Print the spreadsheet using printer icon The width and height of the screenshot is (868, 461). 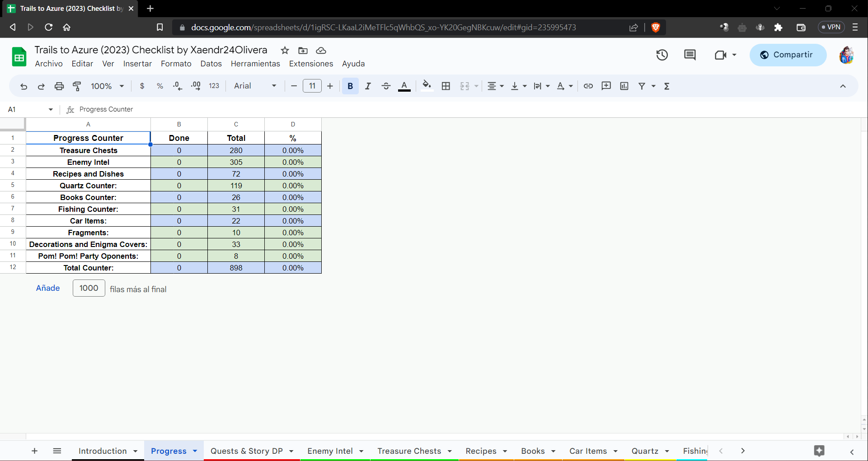click(59, 86)
